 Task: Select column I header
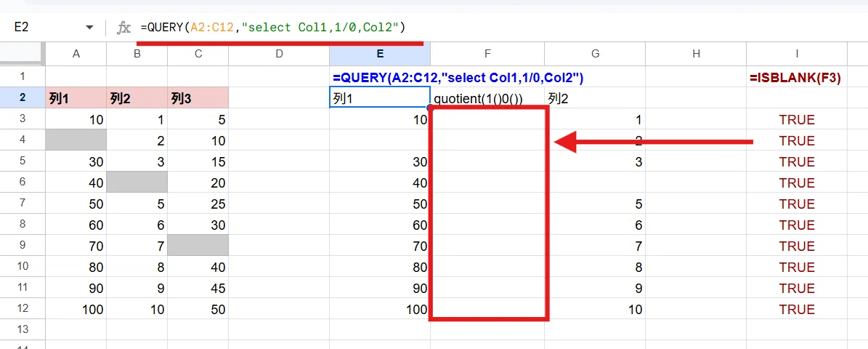point(797,53)
